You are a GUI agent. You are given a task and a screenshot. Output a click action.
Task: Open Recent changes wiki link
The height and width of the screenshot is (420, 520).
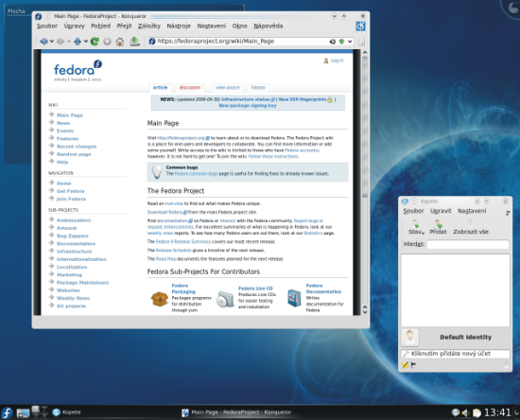coord(77,147)
